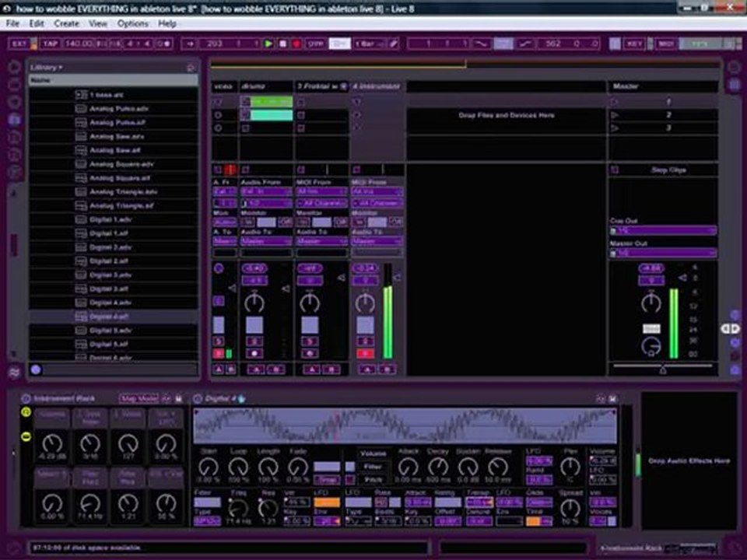Launch scene 2 from the Master track
Image resolution: width=747 pixels, height=560 pixels.
click(x=615, y=115)
